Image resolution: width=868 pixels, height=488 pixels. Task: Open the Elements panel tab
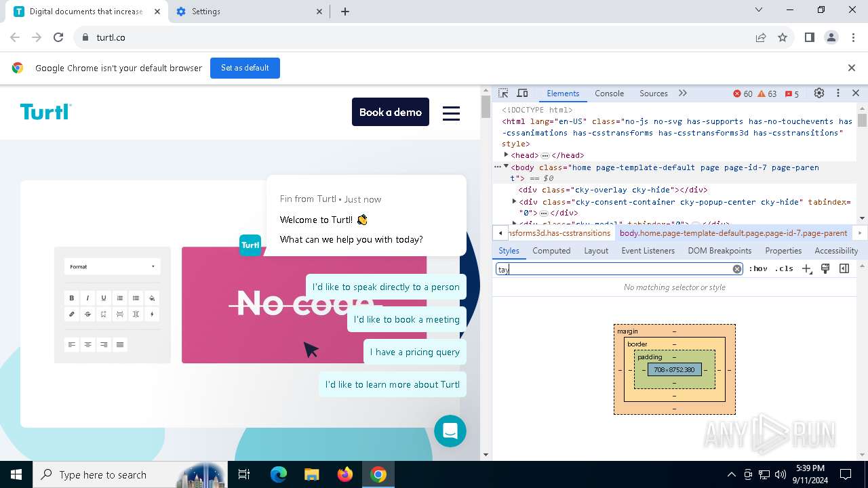[x=563, y=94]
